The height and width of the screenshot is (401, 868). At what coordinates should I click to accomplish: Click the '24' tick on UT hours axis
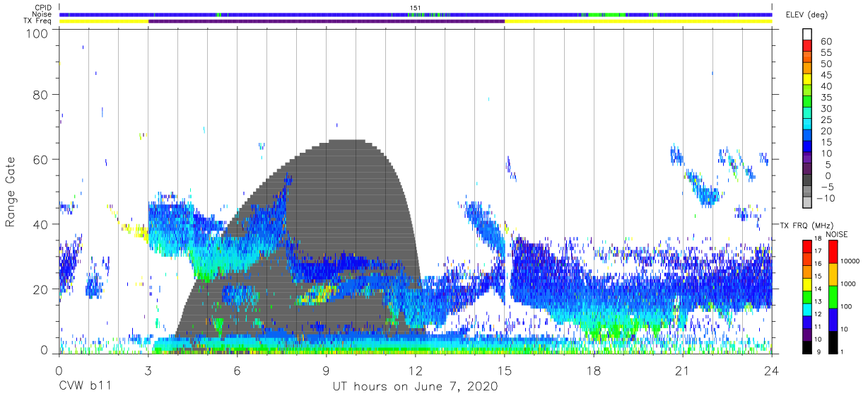coord(772,371)
